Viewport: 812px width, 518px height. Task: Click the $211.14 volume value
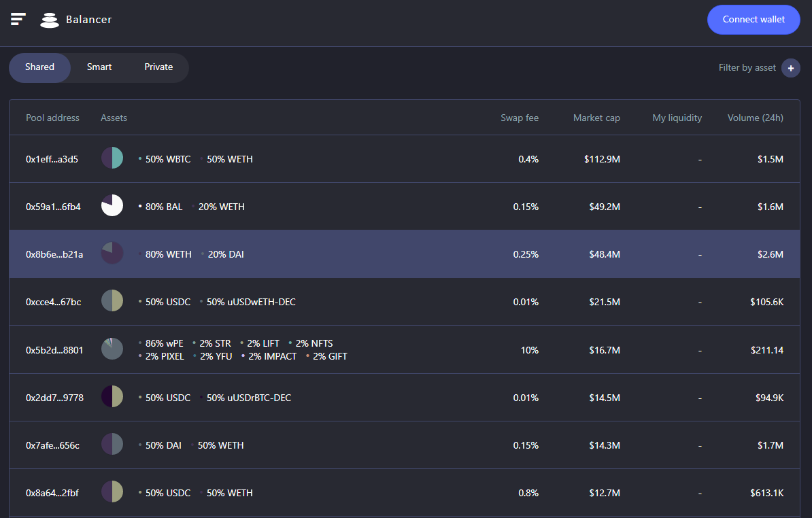point(767,350)
